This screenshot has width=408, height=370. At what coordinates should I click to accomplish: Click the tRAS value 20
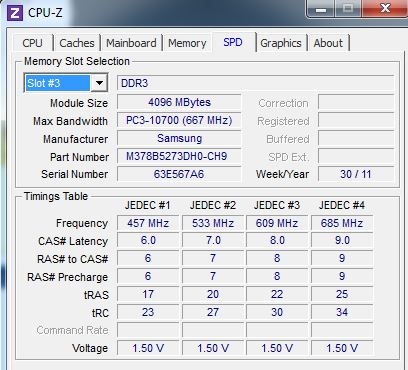click(213, 294)
